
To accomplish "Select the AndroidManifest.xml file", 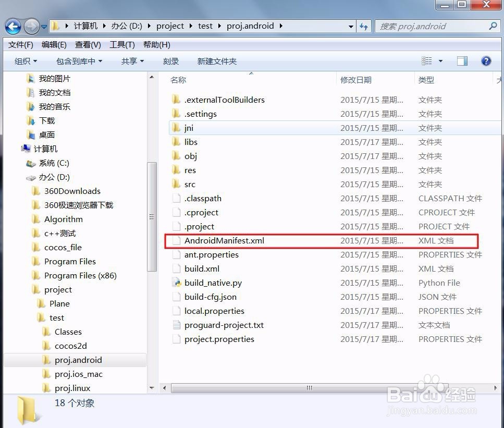I will (x=224, y=240).
